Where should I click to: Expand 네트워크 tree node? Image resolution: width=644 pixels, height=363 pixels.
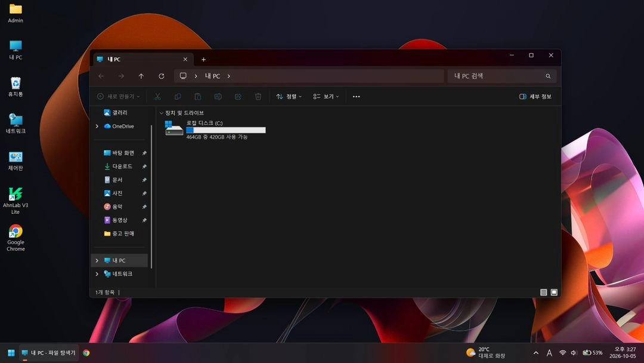click(97, 274)
